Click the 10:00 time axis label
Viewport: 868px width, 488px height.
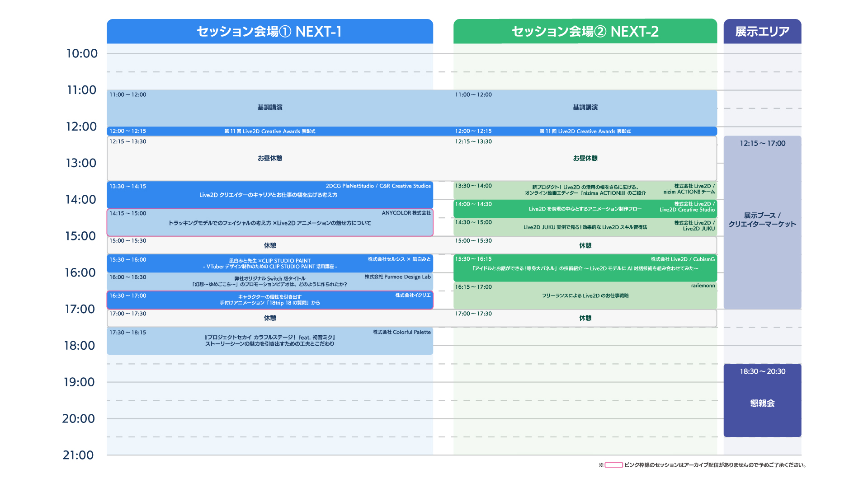click(x=82, y=53)
